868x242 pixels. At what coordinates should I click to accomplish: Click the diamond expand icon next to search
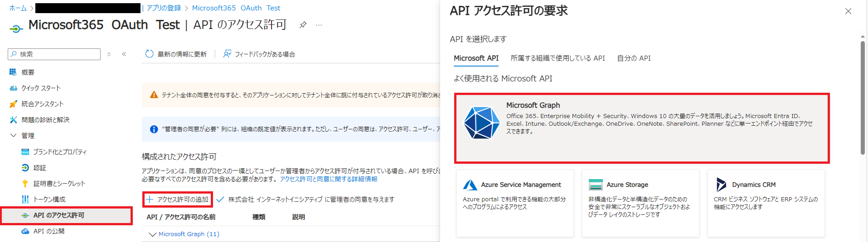pyautogui.click(x=109, y=54)
